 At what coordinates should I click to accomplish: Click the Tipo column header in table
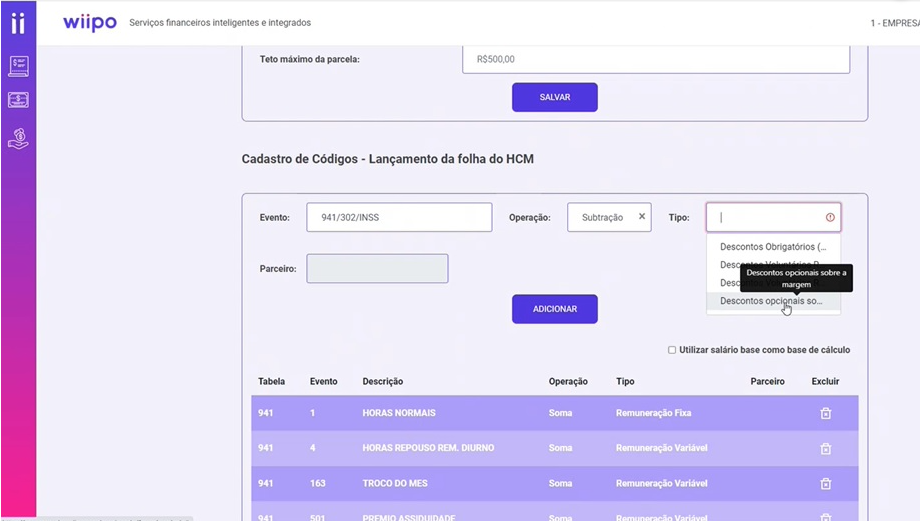coord(625,381)
